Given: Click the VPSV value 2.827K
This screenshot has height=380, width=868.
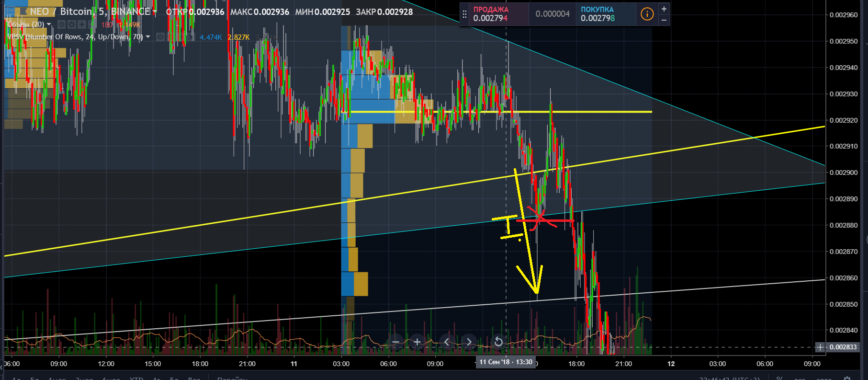Looking at the screenshot, I should click(x=238, y=37).
